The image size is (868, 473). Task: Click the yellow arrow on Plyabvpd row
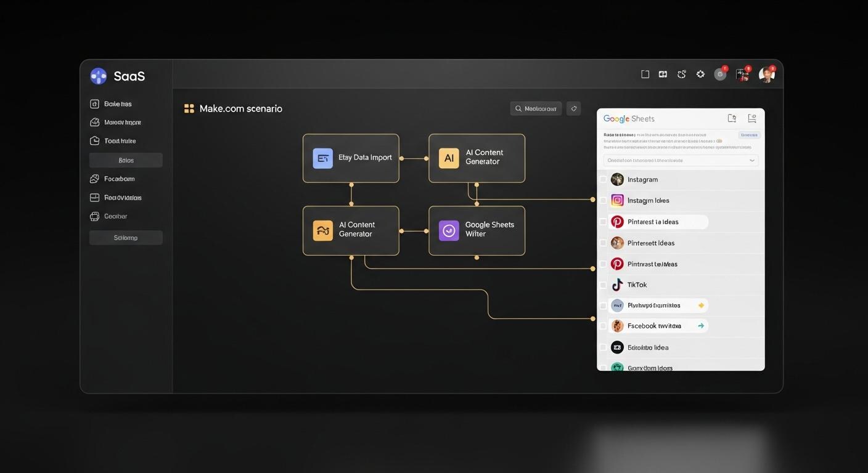point(701,305)
